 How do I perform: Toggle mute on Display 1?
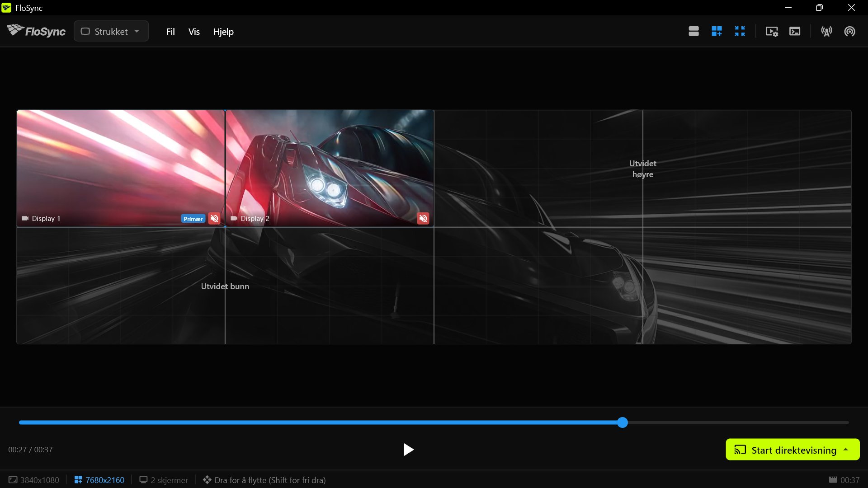(x=214, y=219)
